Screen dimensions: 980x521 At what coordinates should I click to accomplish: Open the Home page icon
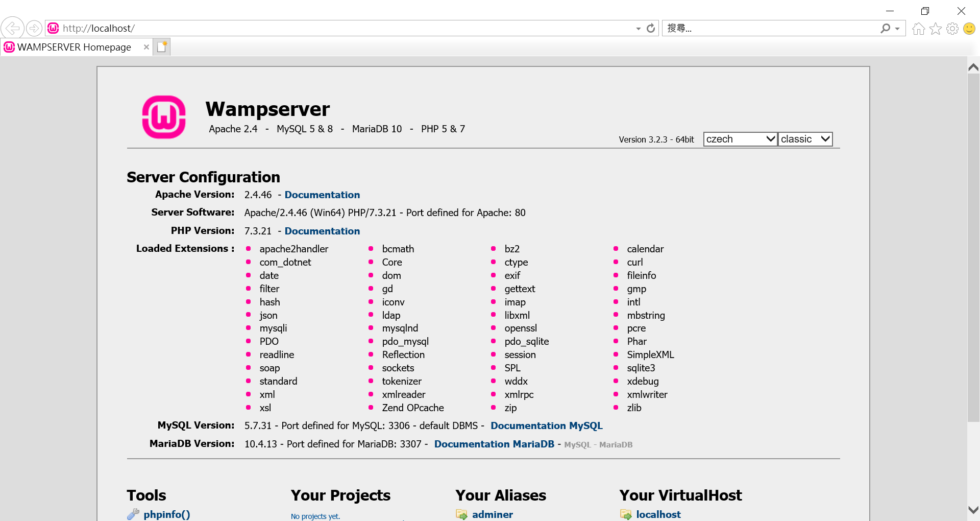click(919, 29)
